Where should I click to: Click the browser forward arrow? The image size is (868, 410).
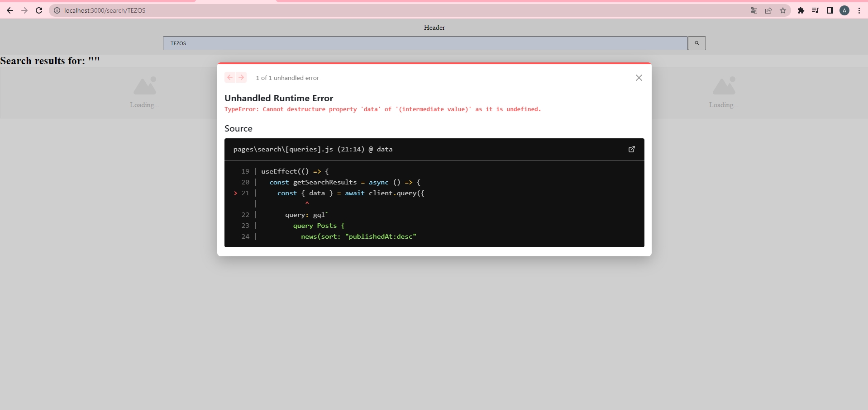24,10
